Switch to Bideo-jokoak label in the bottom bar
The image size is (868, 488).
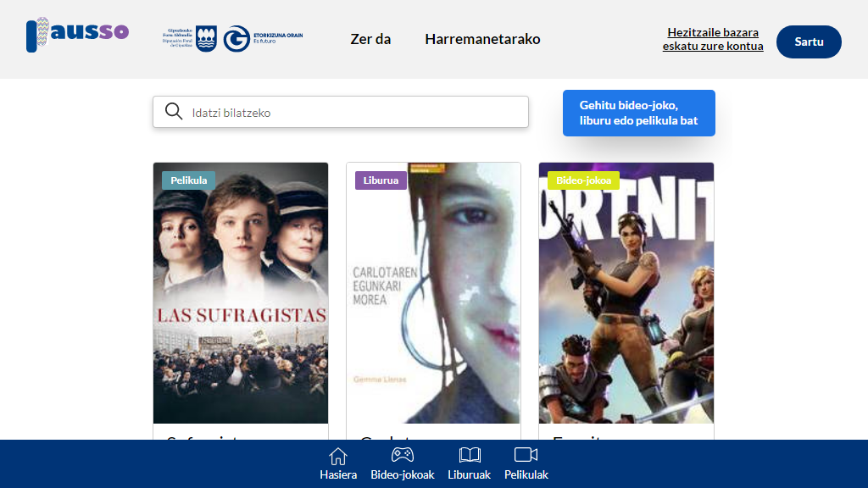click(403, 474)
